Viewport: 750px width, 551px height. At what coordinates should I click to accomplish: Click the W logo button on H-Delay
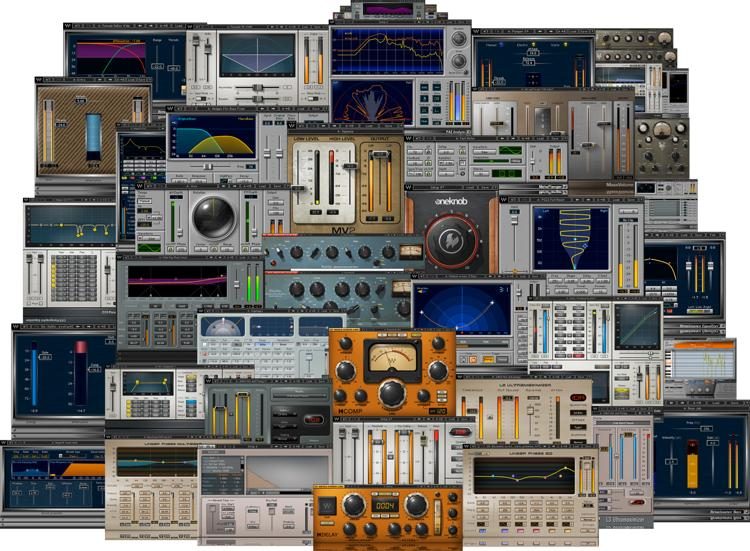(x=328, y=506)
